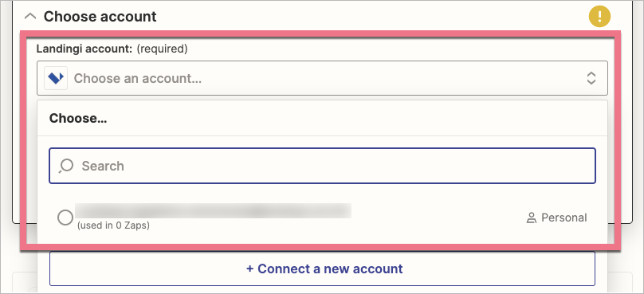Click the Choose... list header

[78, 119]
